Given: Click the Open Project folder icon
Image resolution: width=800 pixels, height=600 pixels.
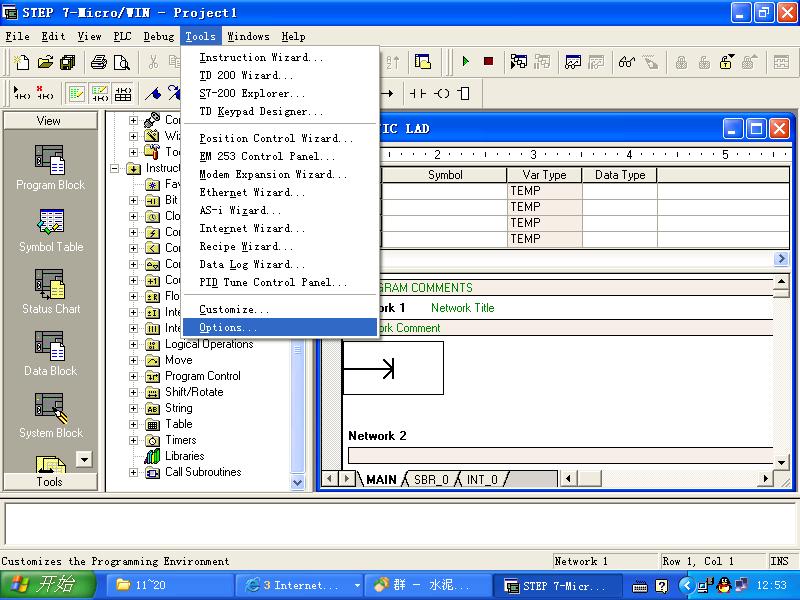Looking at the screenshot, I should [45, 62].
